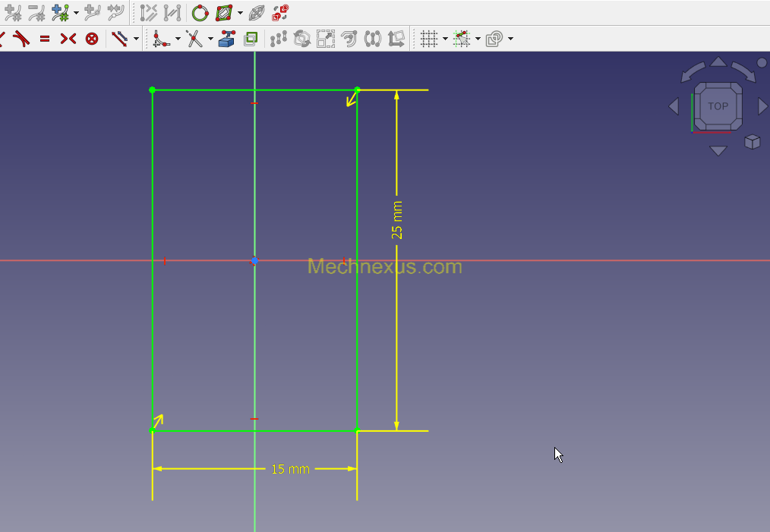This screenshot has width=770, height=532.
Task: Apply Equal constraint
Action: [45, 38]
